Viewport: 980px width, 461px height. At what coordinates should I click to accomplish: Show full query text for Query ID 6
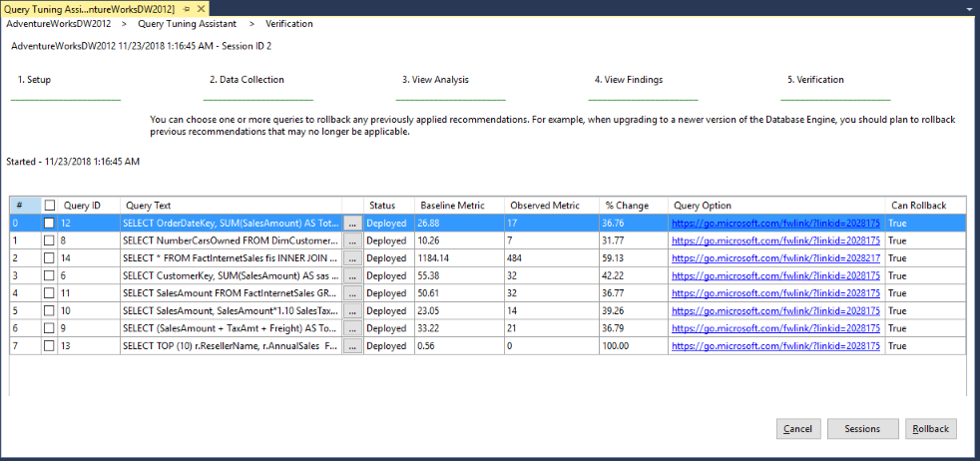click(351, 275)
